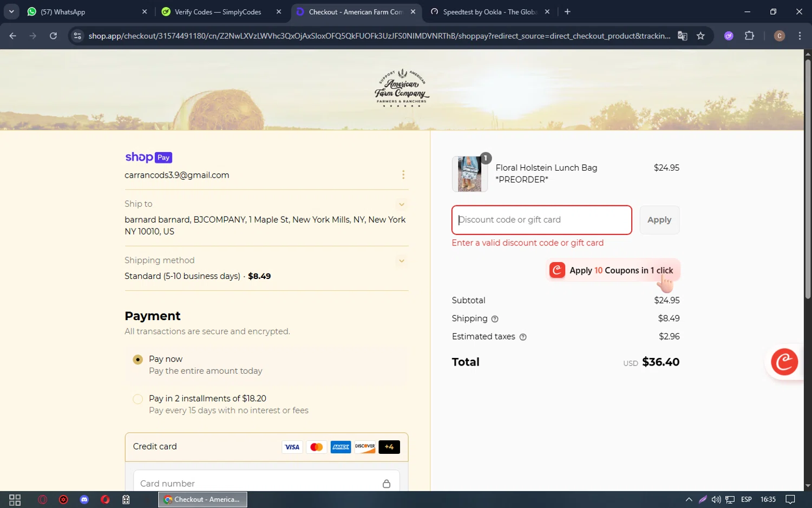Screen dimensions: 812x508
Task: Go forward in browser history
Action: pyautogui.click(x=33, y=36)
